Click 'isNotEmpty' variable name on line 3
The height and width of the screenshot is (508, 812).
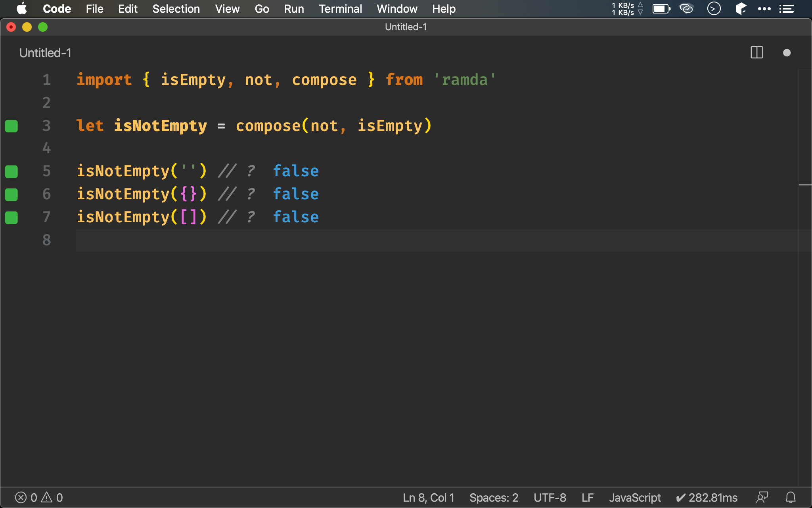coord(161,126)
